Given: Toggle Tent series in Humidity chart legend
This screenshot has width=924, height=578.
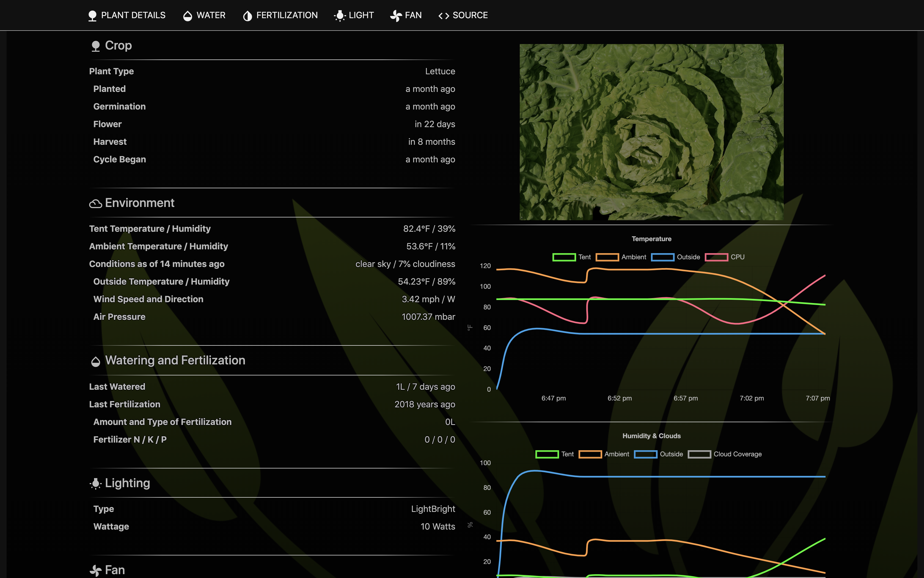Looking at the screenshot, I should [x=554, y=454].
